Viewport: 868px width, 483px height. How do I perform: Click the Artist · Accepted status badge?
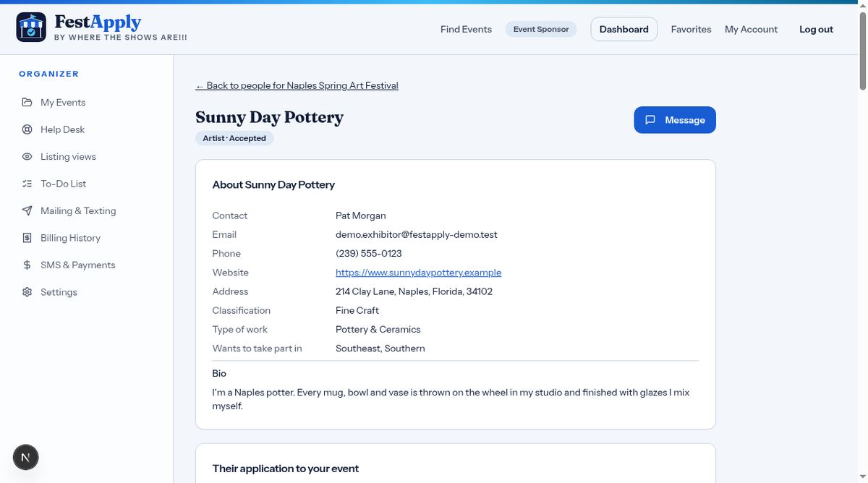click(x=234, y=138)
